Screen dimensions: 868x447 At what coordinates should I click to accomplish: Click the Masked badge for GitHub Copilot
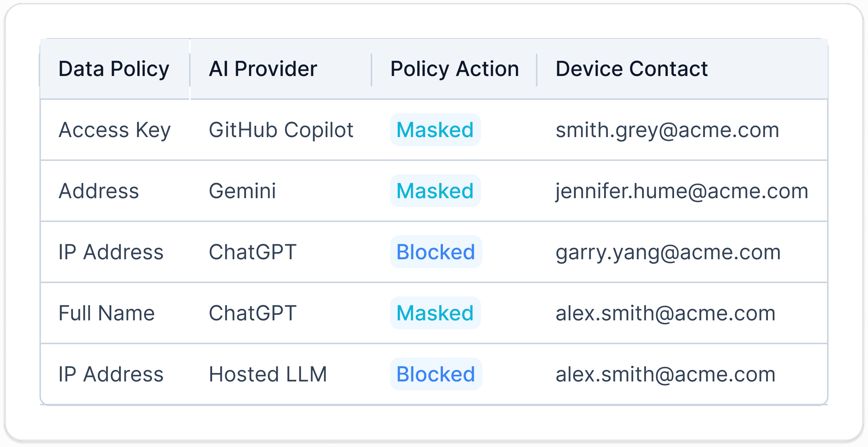[x=435, y=130]
